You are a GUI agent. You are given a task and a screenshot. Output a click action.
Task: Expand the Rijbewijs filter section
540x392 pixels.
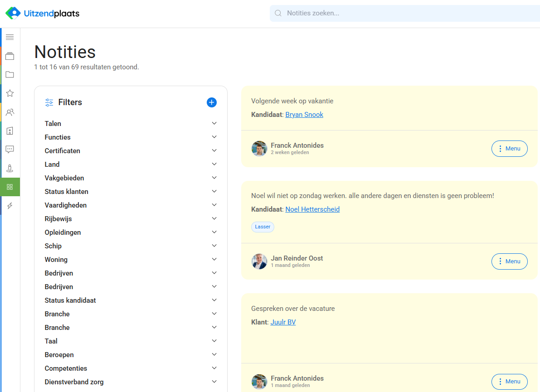pos(131,219)
